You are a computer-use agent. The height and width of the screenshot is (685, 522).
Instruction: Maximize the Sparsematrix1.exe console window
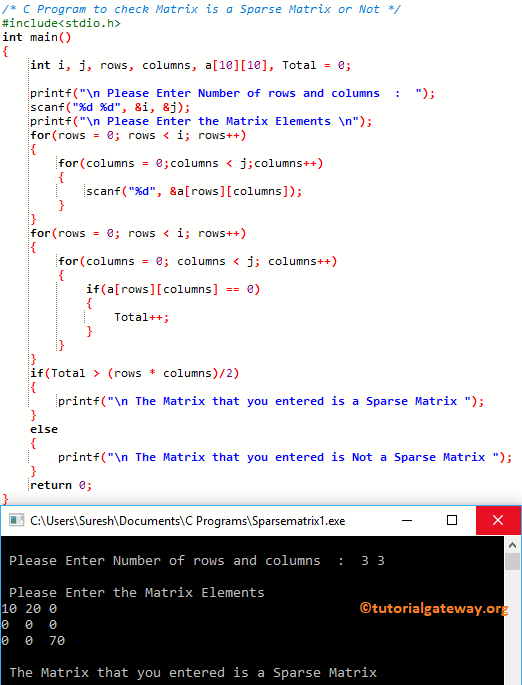click(452, 520)
